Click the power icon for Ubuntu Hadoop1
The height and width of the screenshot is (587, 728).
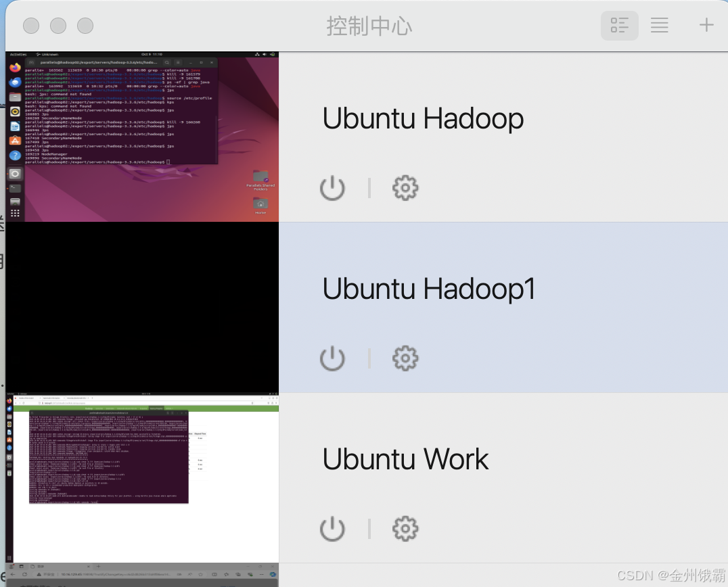click(x=332, y=358)
